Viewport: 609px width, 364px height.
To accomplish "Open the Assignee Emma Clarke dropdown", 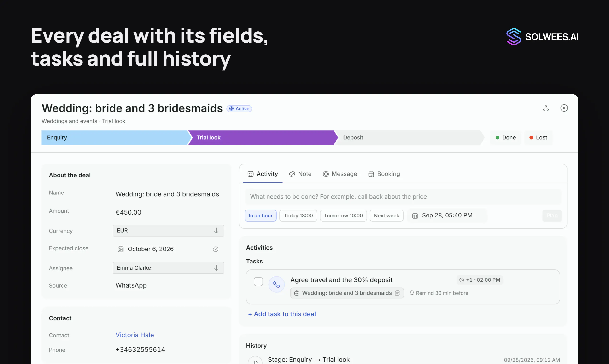I will (x=169, y=268).
